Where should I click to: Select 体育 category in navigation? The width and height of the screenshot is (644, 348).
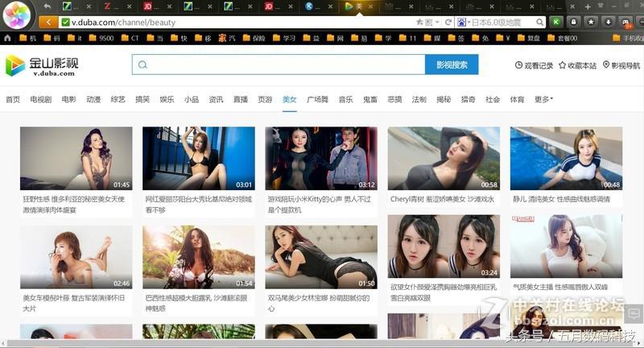[517, 99]
